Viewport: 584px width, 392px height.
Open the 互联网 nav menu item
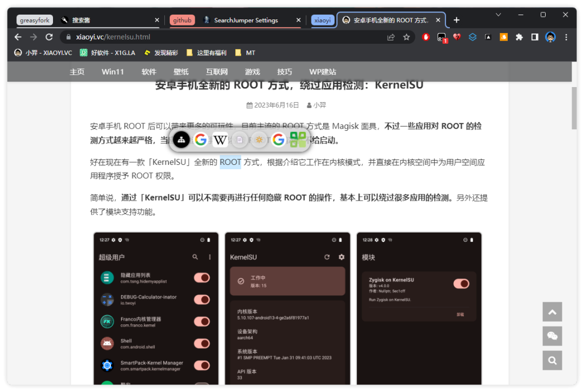click(x=216, y=72)
